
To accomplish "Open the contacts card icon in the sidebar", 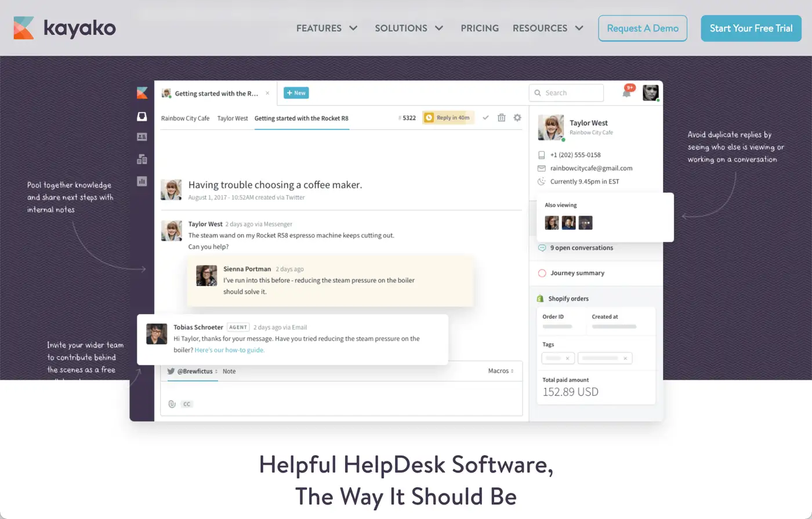I will [x=142, y=137].
